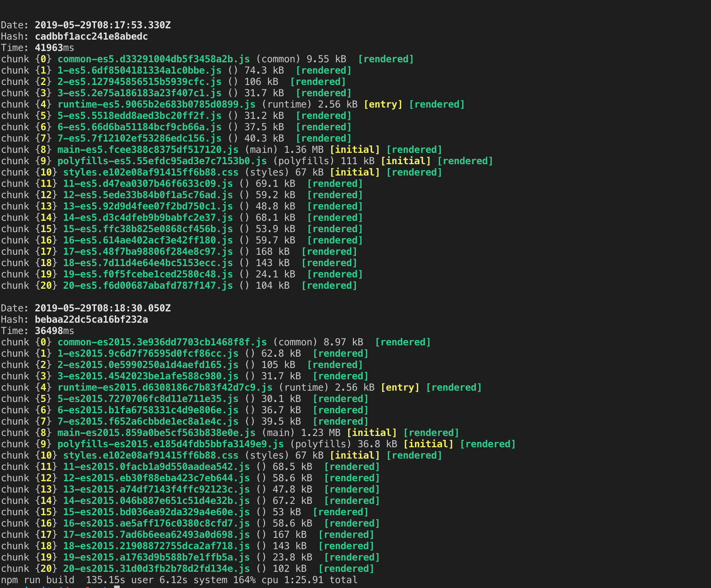Click filename 15-es2015.bd036ea92da329a4e60e.js

pyautogui.click(x=157, y=512)
